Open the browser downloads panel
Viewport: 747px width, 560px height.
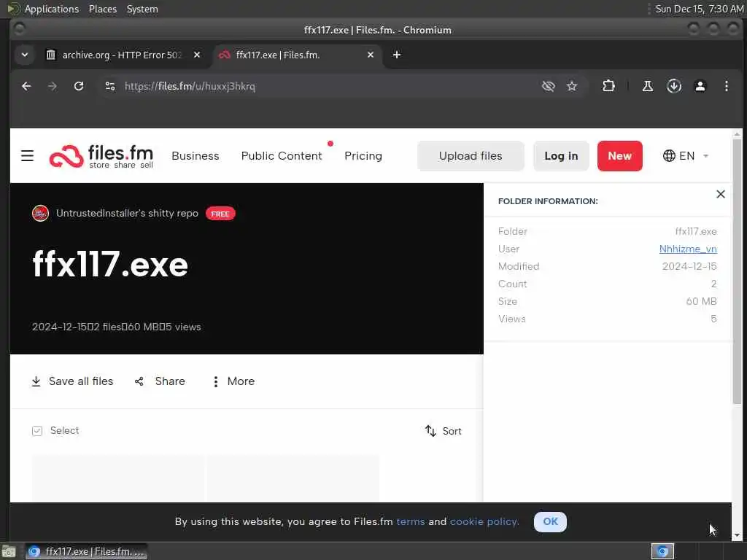pyautogui.click(x=673, y=86)
